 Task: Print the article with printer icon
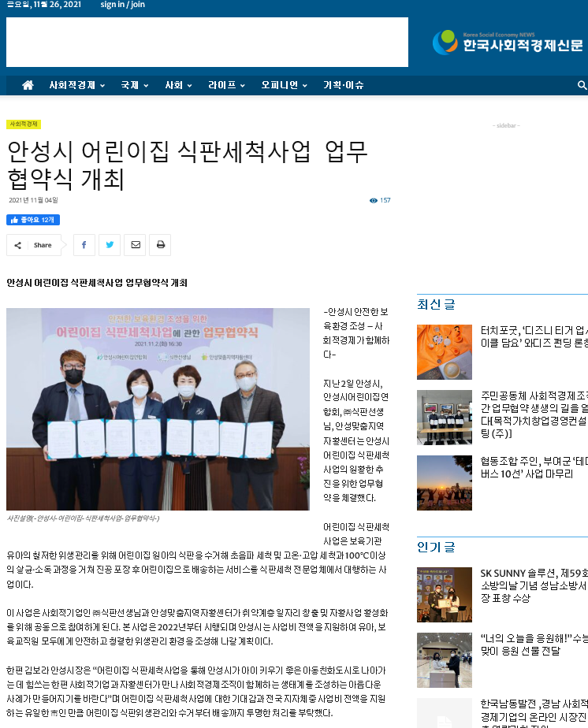160,245
